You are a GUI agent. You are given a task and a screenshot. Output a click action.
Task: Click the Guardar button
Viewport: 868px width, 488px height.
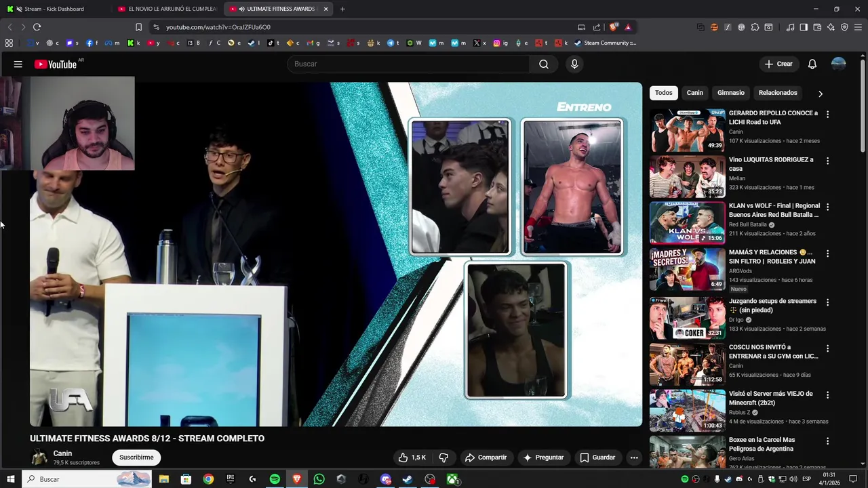pyautogui.click(x=597, y=457)
